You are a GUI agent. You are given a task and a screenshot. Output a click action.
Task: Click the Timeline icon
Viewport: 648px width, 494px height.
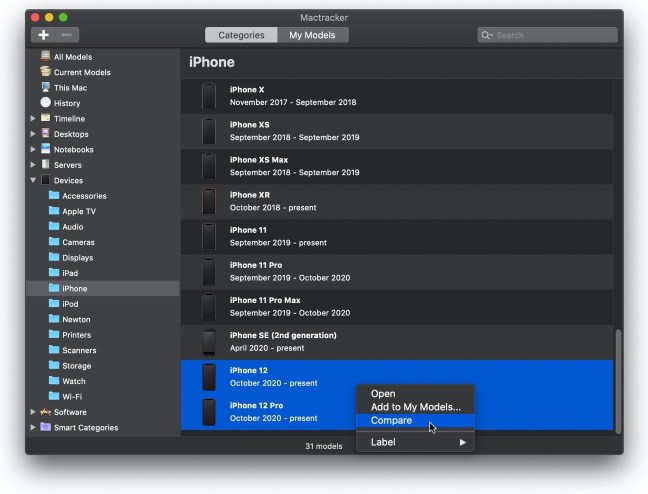[45, 118]
